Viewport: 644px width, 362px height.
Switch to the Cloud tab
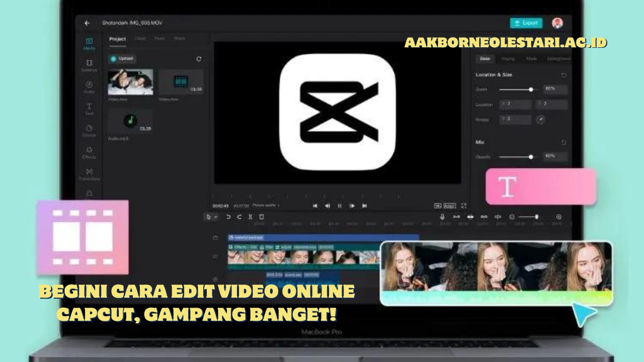pyautogui.click(x=140, y=39)
